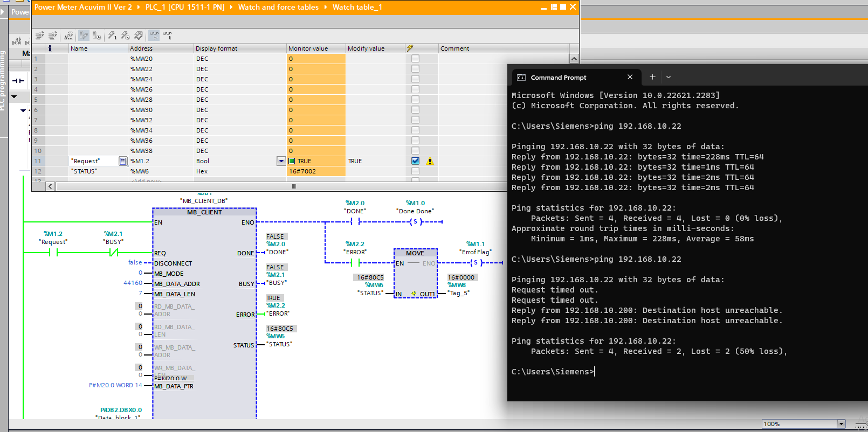The width and height of the screenshot is (868, 432).
Task: Click 'Watch and force tables' in breadcrumb
Action: pyautogui.click(x=278, y=7)
